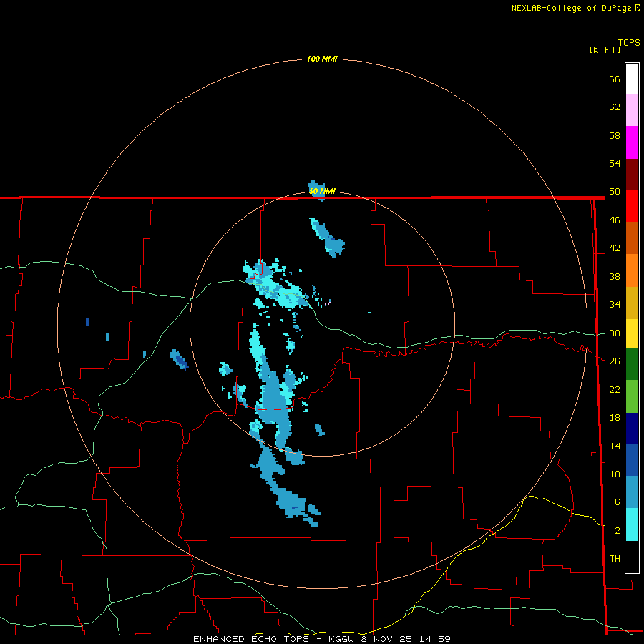Click the legend value 26
The image size is (644, 644).
point(615,361)
